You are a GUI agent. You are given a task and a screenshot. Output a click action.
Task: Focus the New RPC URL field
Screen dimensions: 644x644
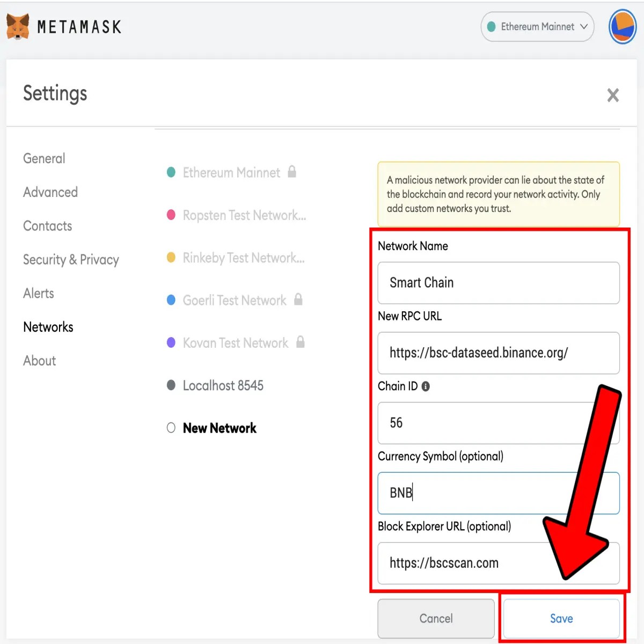point(499,353)
